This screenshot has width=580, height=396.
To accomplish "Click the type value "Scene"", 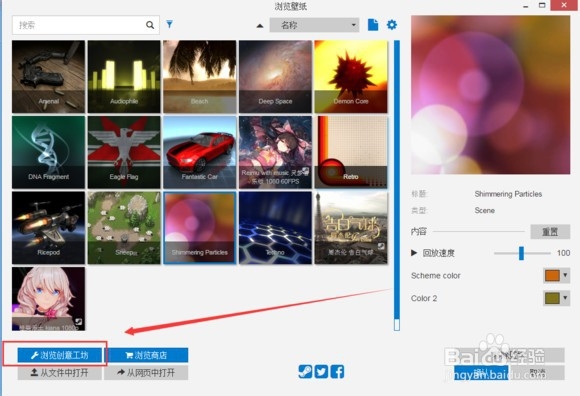I will [485, 210].
